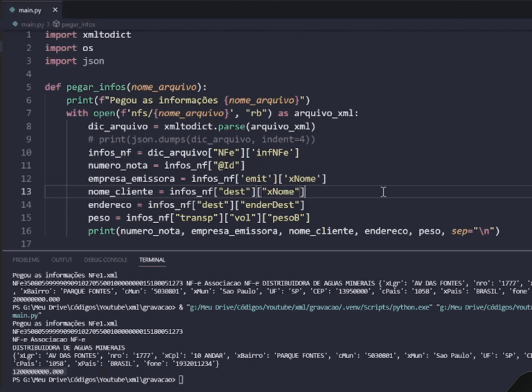Select the main.py tab

pyautogui.click(x=31, y=10)
